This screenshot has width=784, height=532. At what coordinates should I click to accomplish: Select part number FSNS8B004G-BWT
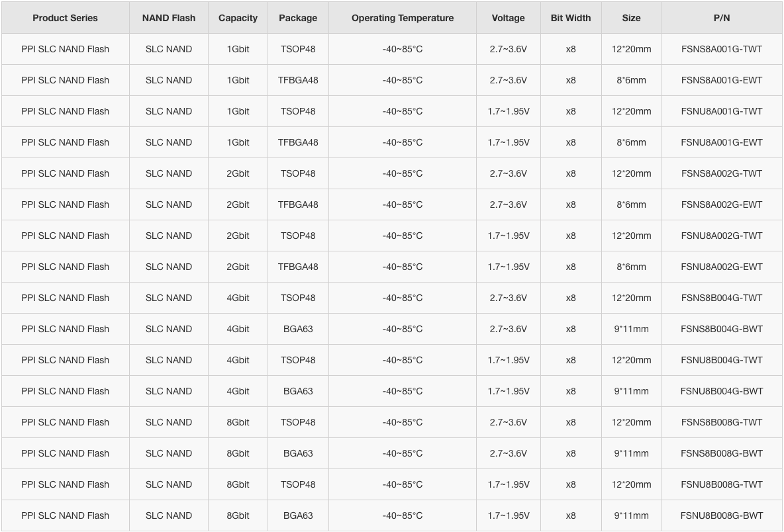(722, 329)
